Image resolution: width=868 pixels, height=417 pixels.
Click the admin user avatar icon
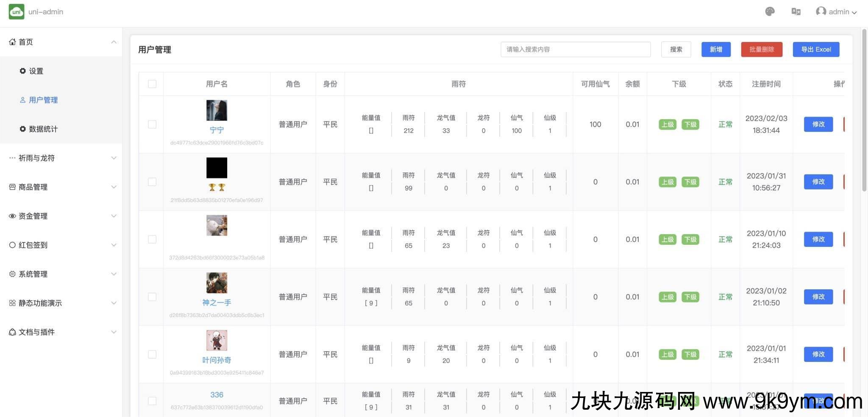[x=821, y=11]
